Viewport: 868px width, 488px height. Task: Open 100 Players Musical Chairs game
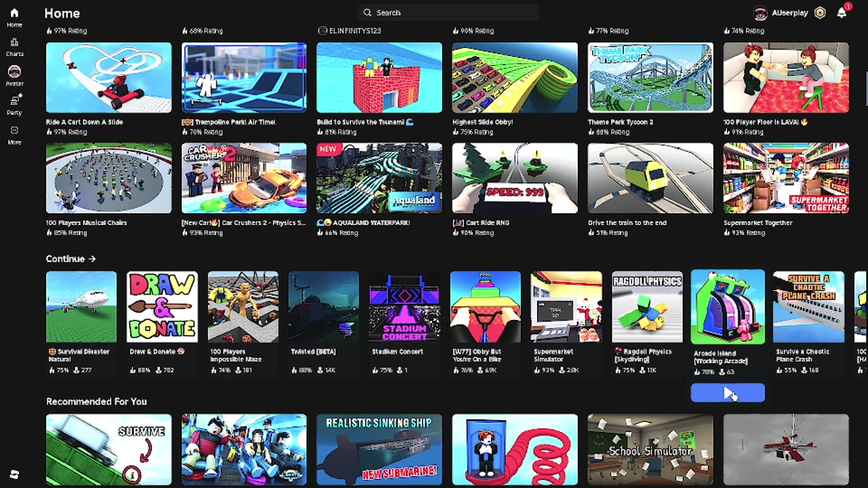point(108,178)
